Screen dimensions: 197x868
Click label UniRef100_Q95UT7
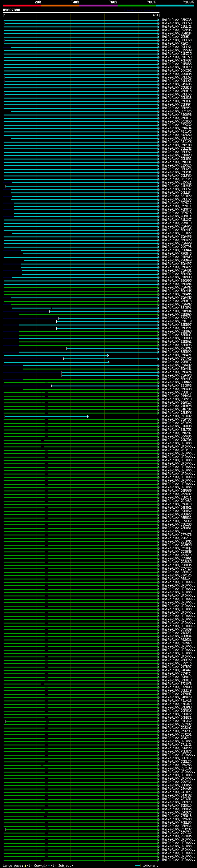(177, 362)
